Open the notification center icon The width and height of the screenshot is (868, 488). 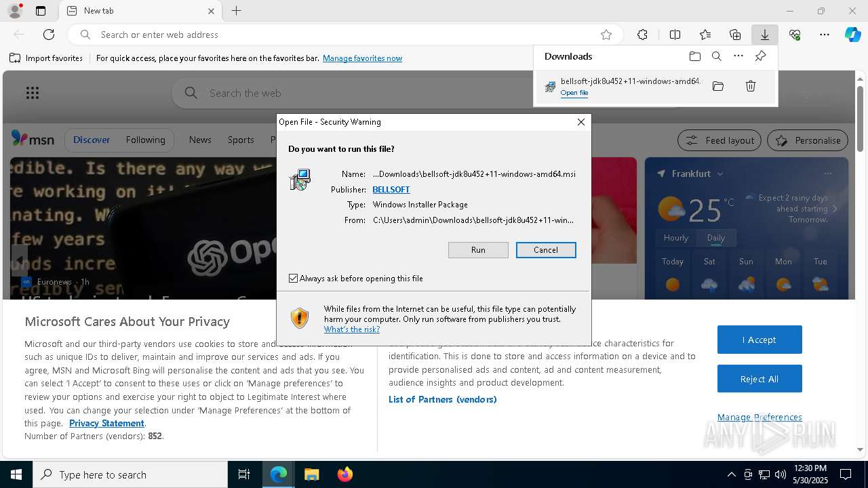(846, 474)
